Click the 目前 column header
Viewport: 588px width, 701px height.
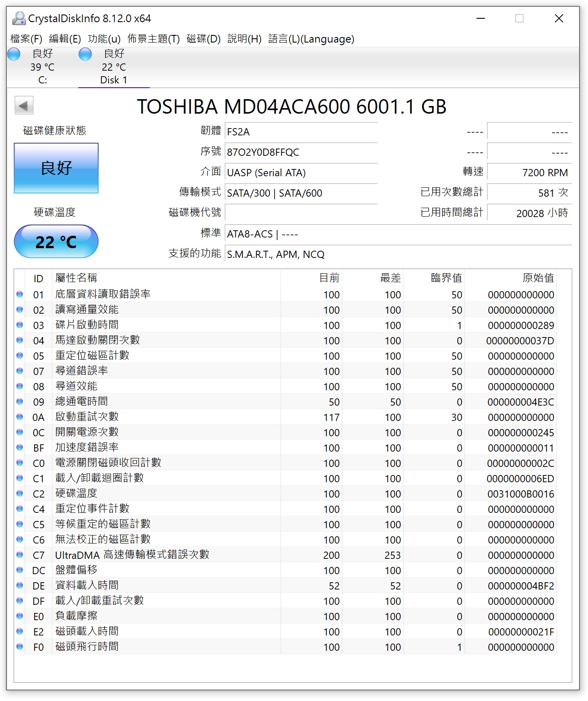click(x=312, y=278)
